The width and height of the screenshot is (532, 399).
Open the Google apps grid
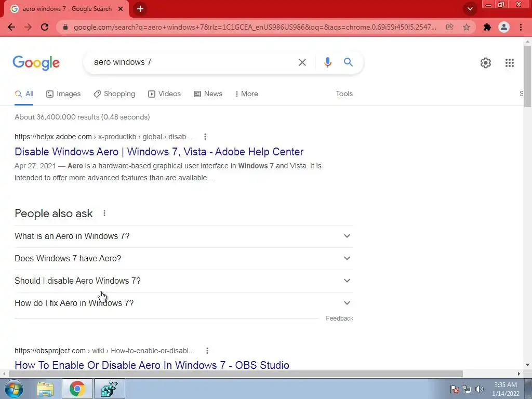(x=510, y=63)
